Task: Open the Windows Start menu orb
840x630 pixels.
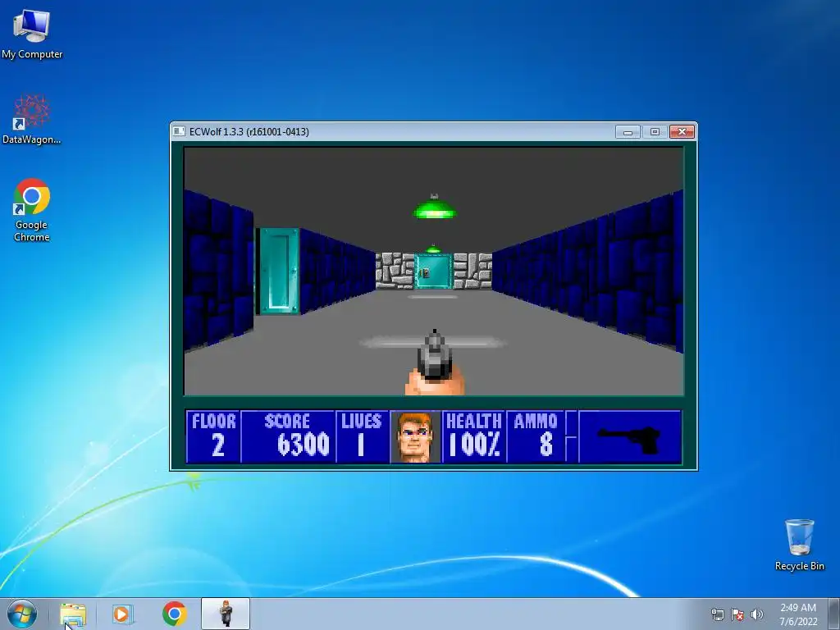Action: [x=22, y=614]
